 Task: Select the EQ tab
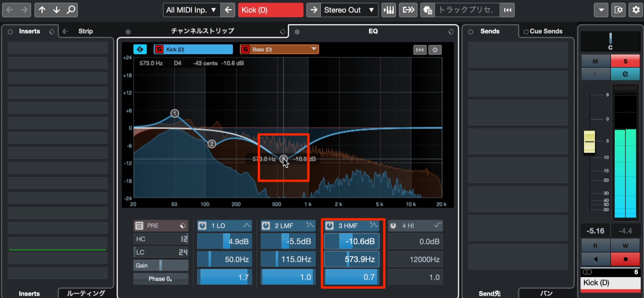tap(373, 31)
